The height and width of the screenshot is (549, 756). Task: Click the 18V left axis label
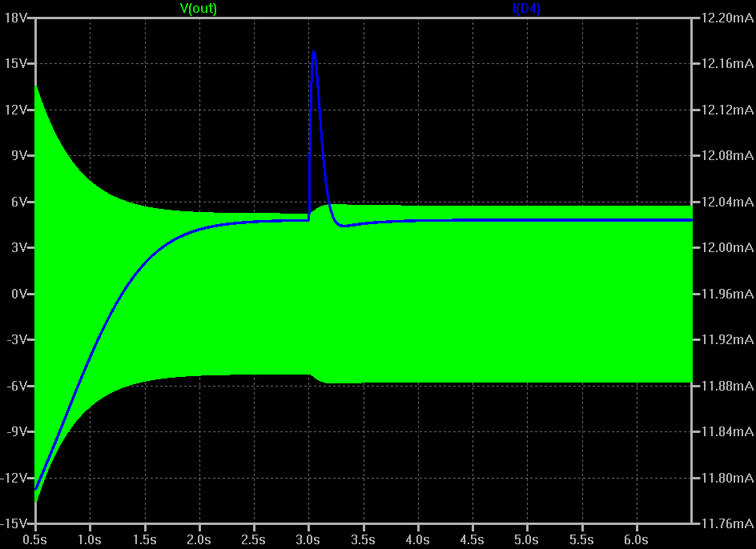15,18
